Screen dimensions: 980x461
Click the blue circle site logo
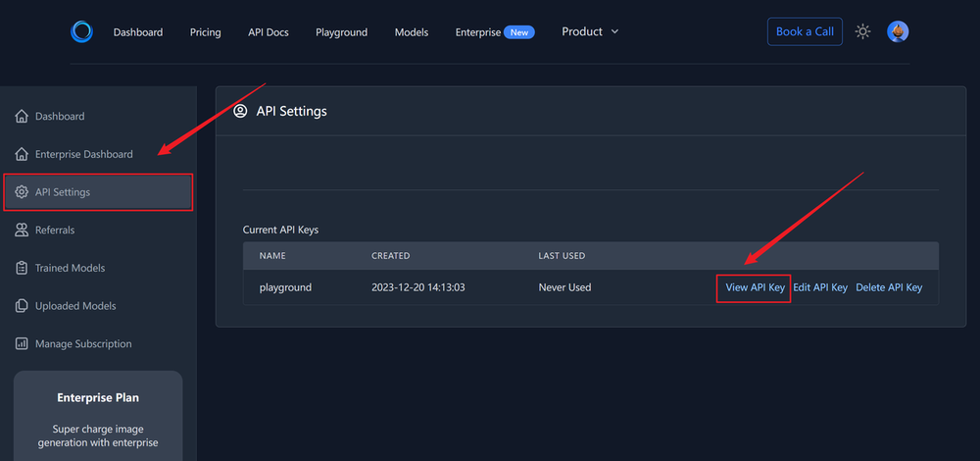pyautogui.click(x=81, y=31)
